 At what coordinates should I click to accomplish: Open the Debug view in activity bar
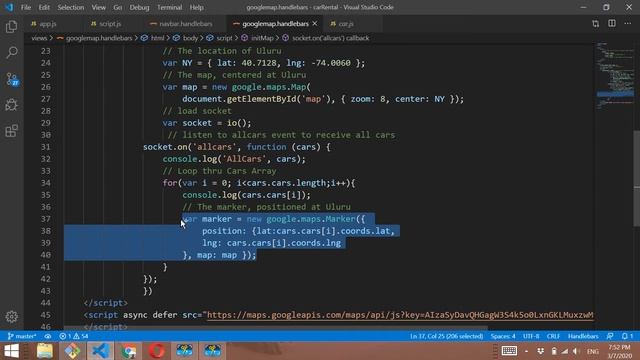[11, 105]
